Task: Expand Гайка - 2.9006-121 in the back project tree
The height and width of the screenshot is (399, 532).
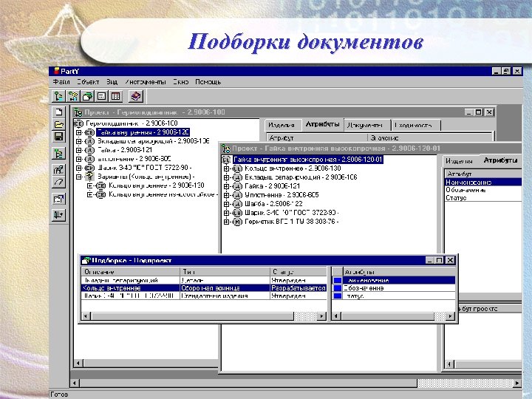Action: [79, 150]
